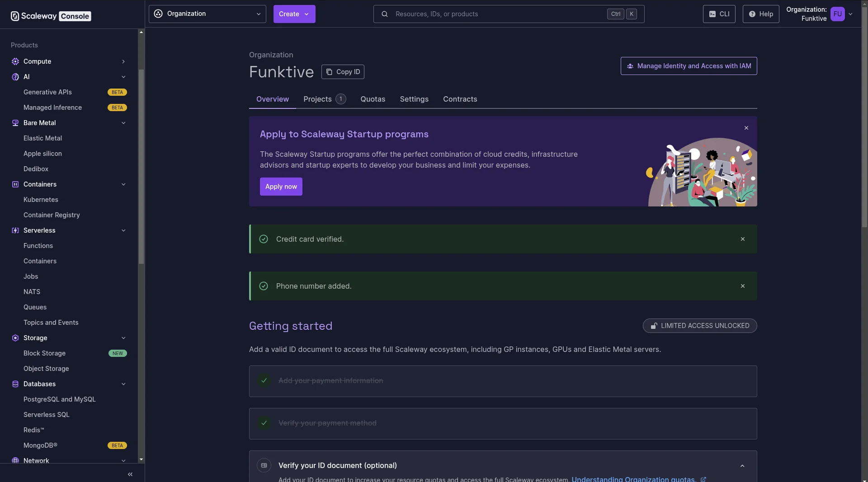
Task: Dismiss the Credit card verified alert
Action: (x=743, y=239)
